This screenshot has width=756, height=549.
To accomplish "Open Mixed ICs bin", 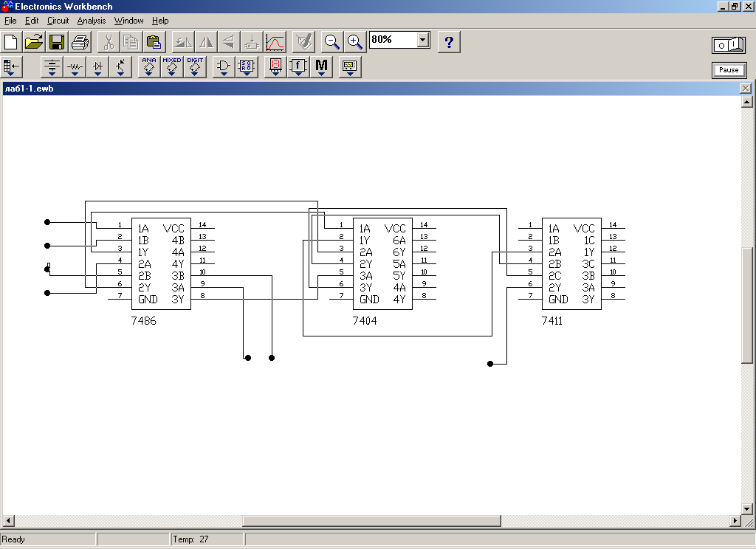I will tap(171, 66).
